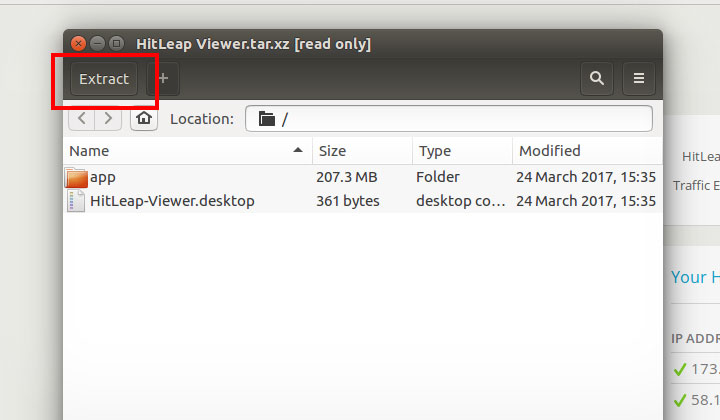The width and height of the screenshot is (720, 420).
Task: Sort by the Name column header
Action: (x=187, y=151)
